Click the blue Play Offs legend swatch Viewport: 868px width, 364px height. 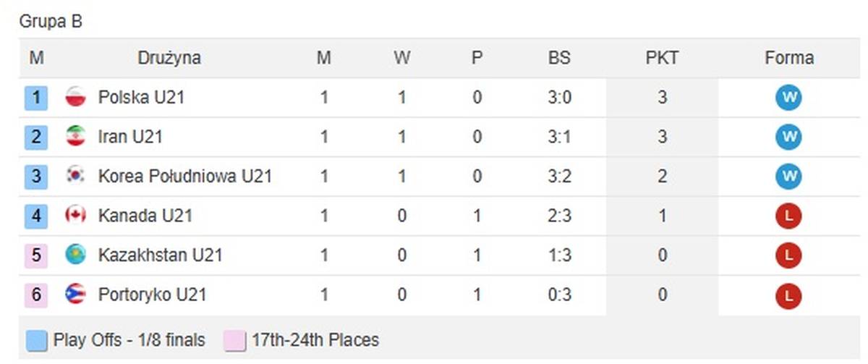36,340
